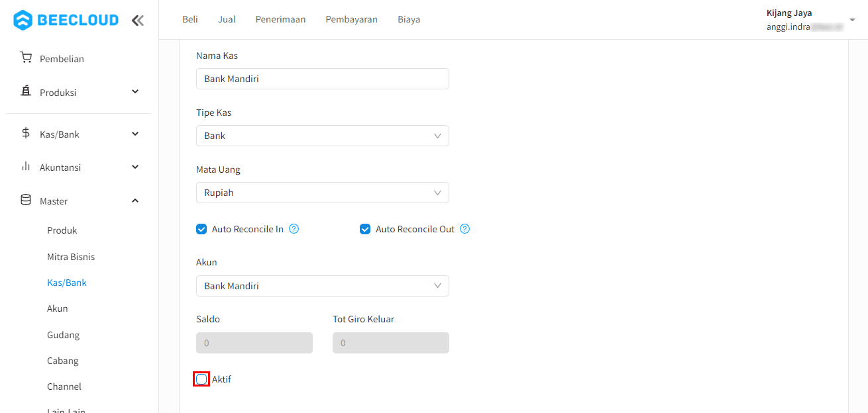Open the Kijang Jaya account dropdown arrow
868x413 pixels.
click(x=852, y=20)
